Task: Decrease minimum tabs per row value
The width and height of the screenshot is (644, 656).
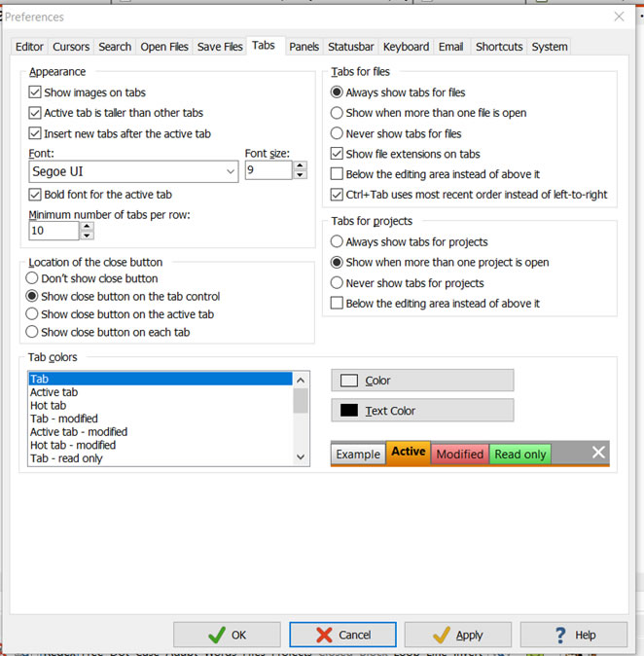Action: coord(87,236)
